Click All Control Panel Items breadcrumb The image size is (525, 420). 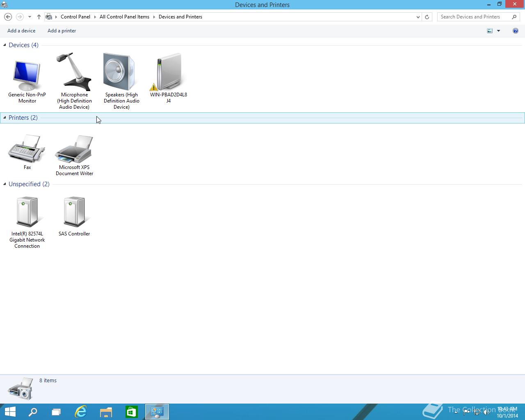[124, 17]
